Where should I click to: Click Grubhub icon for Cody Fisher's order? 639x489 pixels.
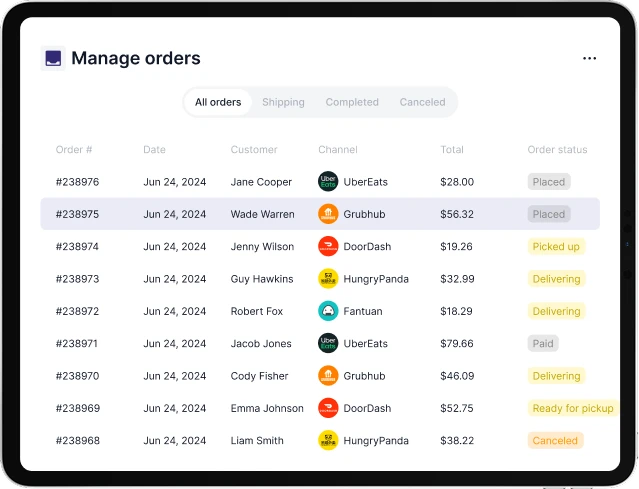(328, 376)
